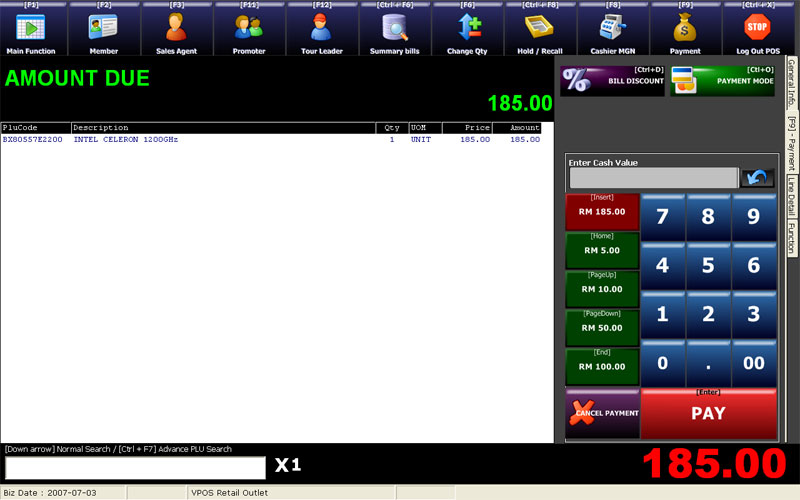Open Cashier MGN register icon
The width and height of the screenshot is (800, 500).
click(x=612, y=28)
